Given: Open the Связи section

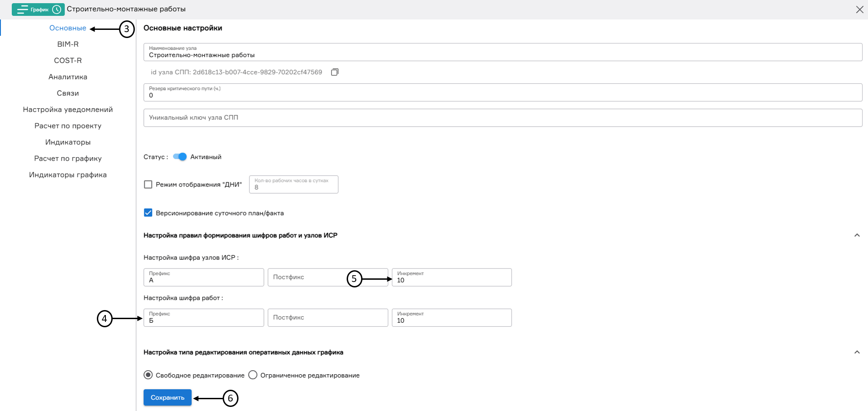Looking at the screenshot, I should [67, 93].
